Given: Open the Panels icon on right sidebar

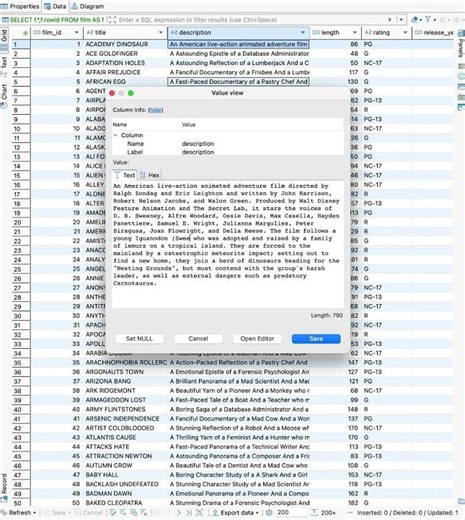Looking at the screenshot, I should click(461, 33).
